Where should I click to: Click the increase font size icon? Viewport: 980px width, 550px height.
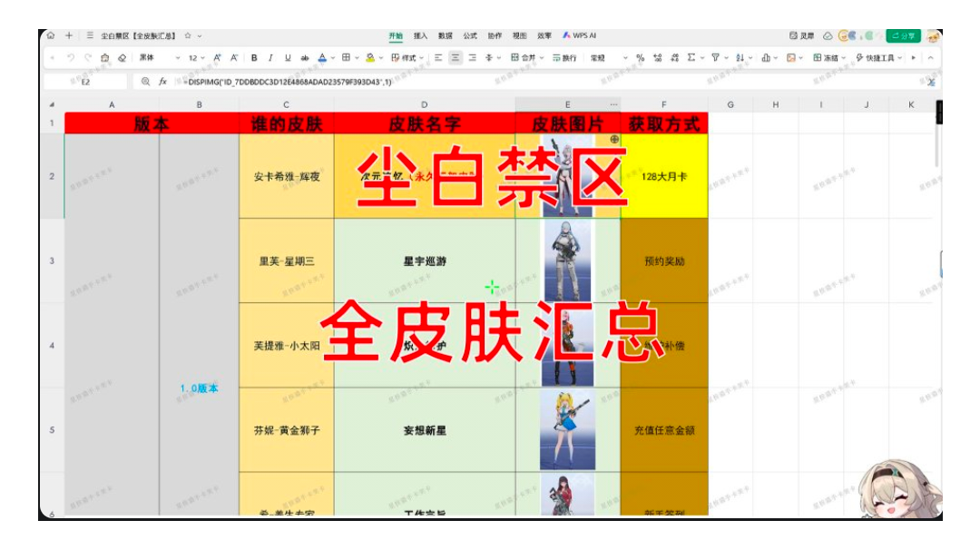click(217, 57)
